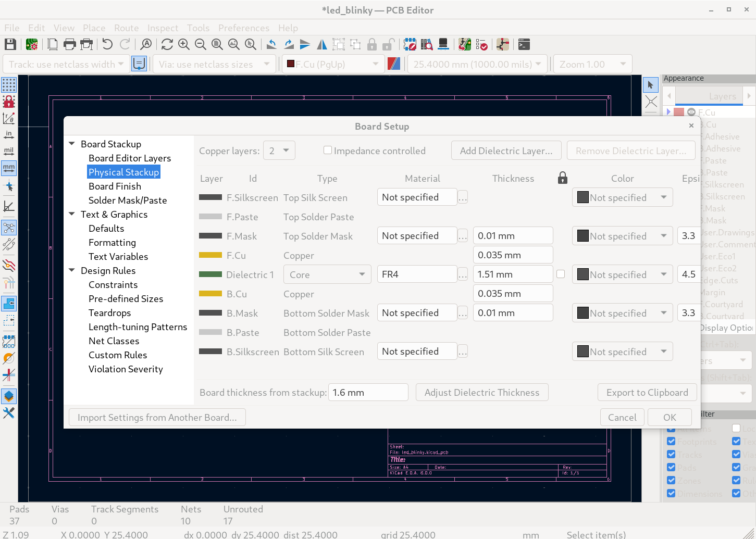Open Dielectric 1 Core type dropdown
This screenshot has width=756, height=539.
[x=327, y=274]
